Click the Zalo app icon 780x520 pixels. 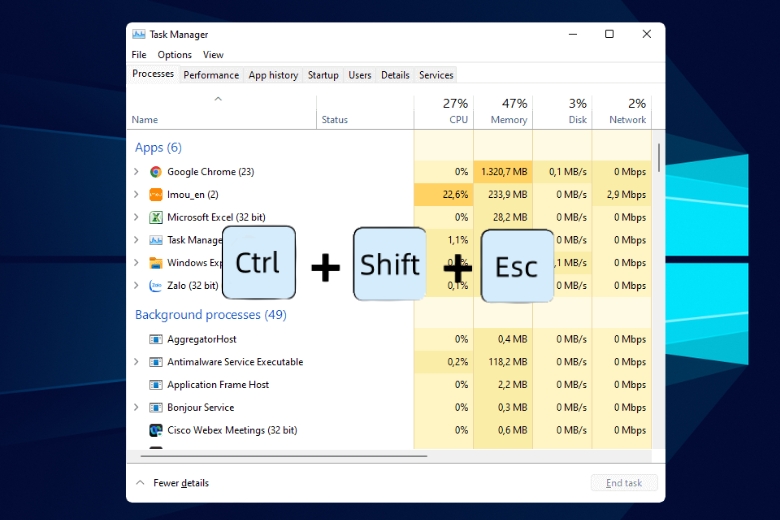(156, 286)
